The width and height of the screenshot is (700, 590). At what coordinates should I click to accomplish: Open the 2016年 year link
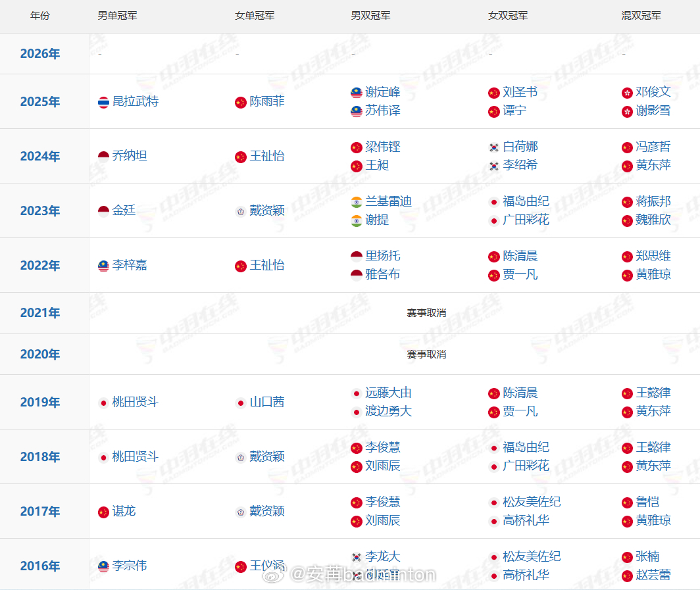(x=40, y=566)
